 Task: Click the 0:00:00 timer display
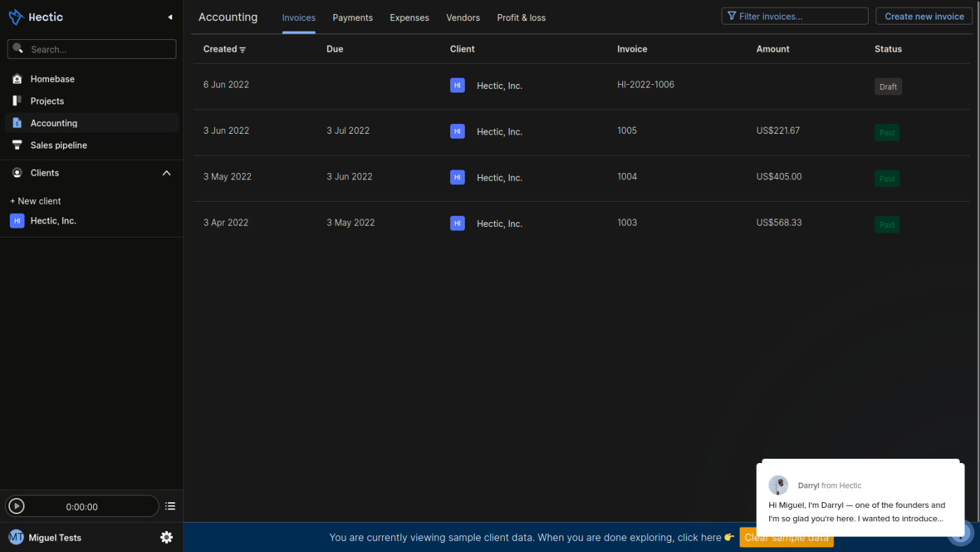pyautogui.click(x=82, y=507)
